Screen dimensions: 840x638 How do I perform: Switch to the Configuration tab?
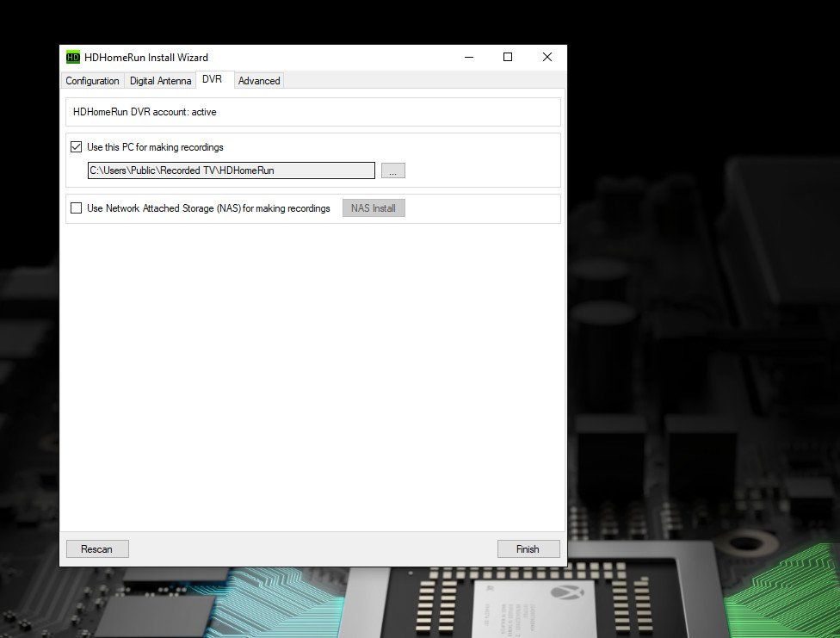coord(91,80)
